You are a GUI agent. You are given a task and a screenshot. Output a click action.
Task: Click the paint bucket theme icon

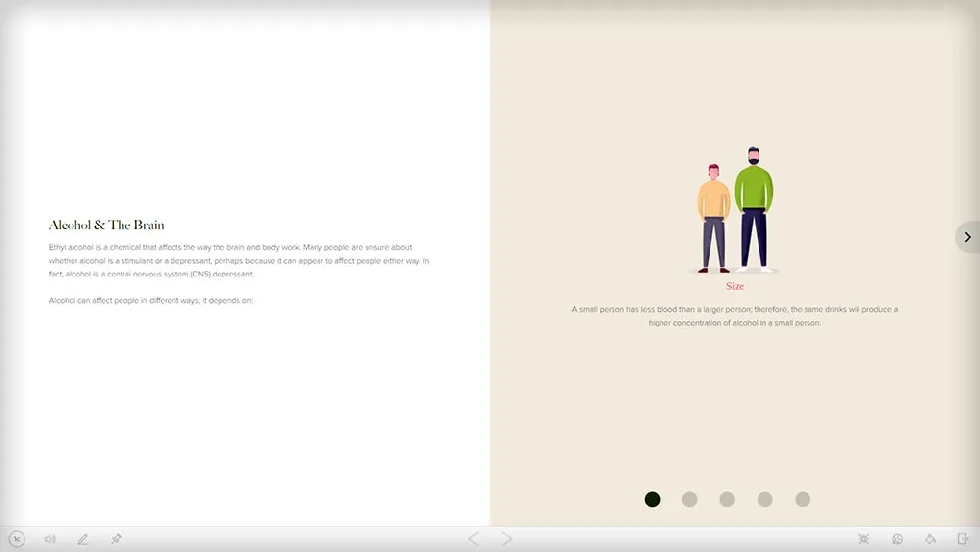pyautogui.click(x=930, y=539)
